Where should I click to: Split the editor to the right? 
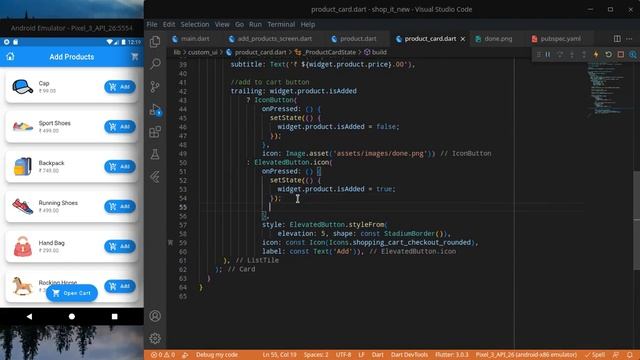pos(617,39)
